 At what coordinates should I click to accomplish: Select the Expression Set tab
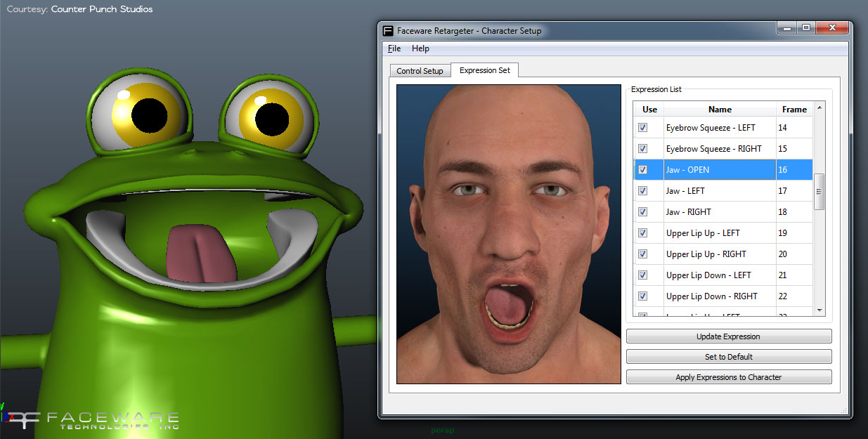coord(484,70)
